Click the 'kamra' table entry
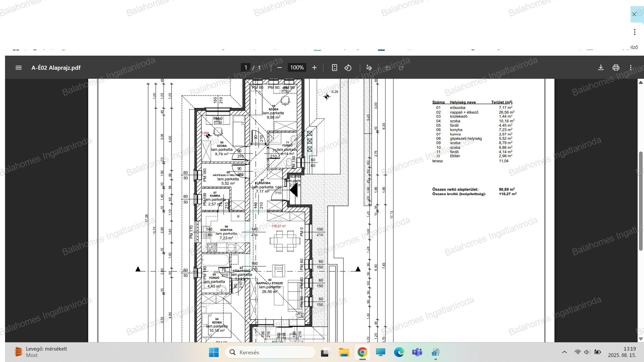This screenshot has height=362, width=644. (x=455, y=134)
